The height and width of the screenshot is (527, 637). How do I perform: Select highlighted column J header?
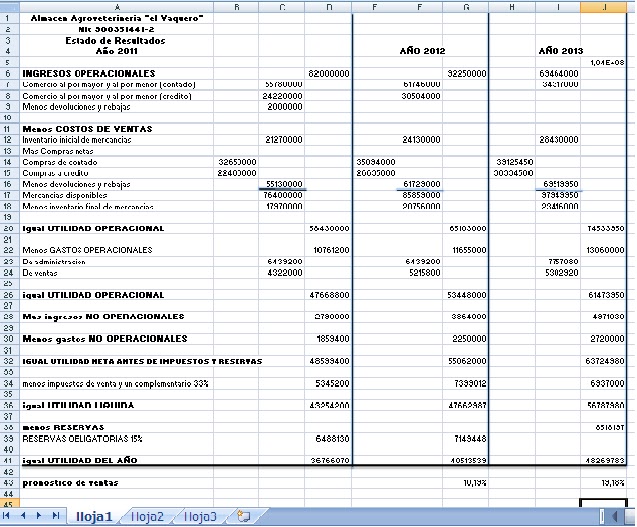pos(604,7)
